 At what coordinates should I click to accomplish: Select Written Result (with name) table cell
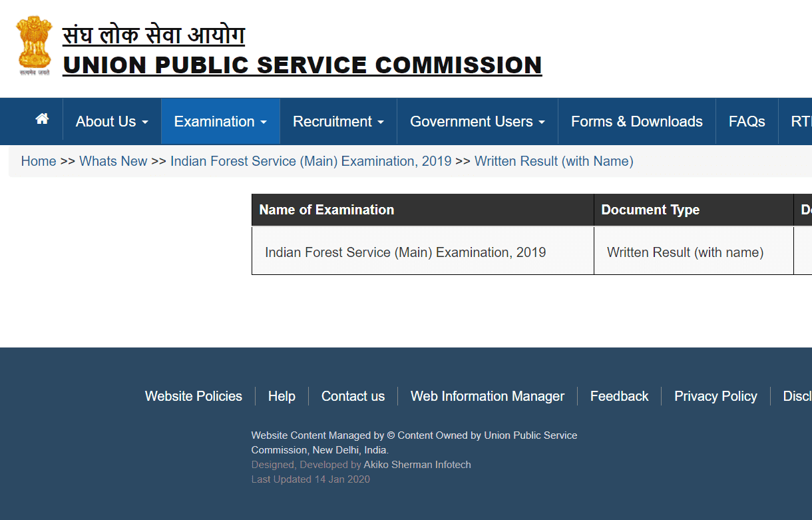pyautogui.click(x=694, y=251)
